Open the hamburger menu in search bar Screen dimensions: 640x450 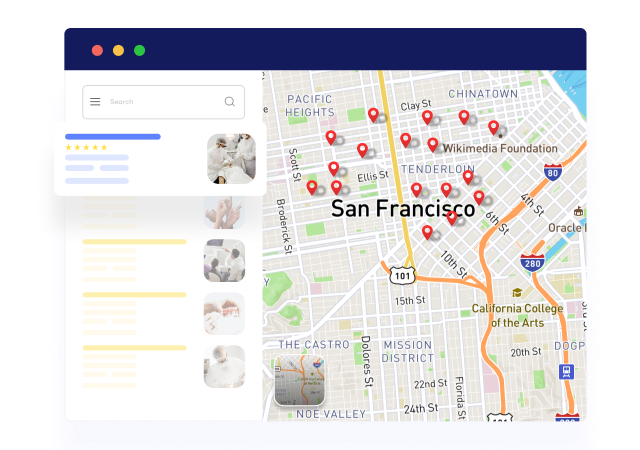click(95, 102)
